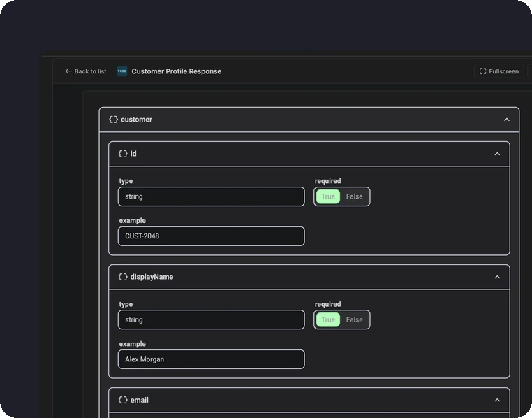
Task: Click the id header label
Action: click(x=133, y=154)
